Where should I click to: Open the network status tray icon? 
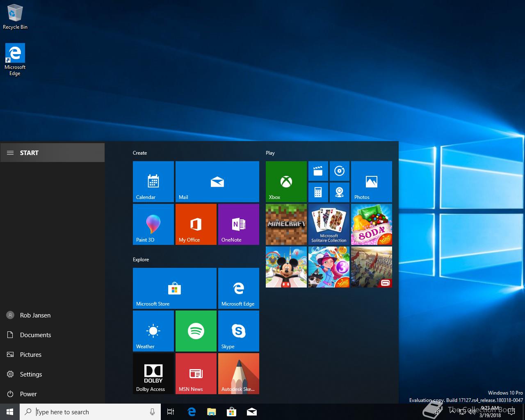(462, 412)
